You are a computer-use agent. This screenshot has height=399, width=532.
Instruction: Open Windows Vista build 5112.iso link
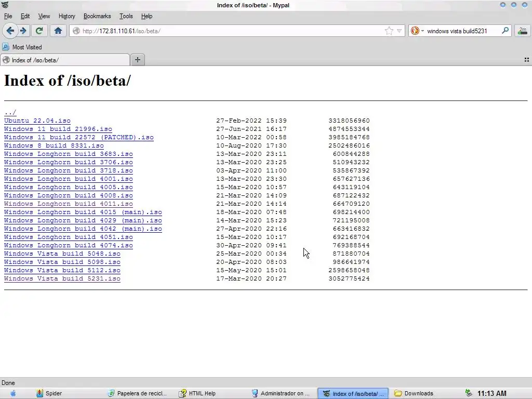click(x=62, y=270)
